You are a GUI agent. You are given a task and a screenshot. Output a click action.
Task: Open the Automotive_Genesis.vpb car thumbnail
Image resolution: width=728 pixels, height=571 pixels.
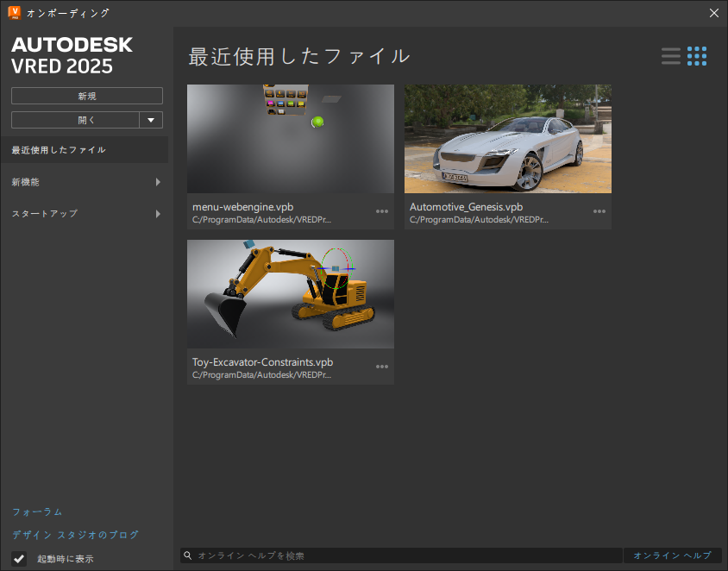tap(508, 139)
